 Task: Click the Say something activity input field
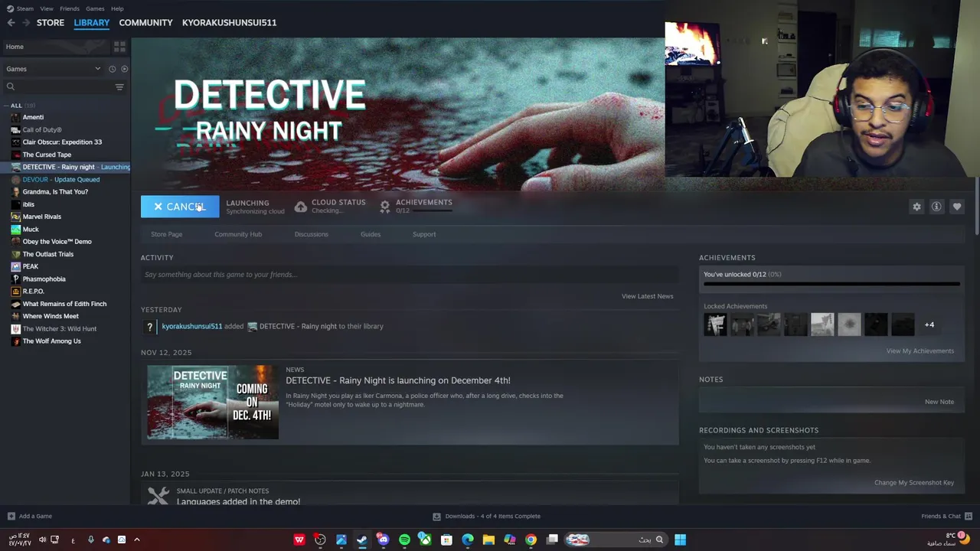point(410,275)
